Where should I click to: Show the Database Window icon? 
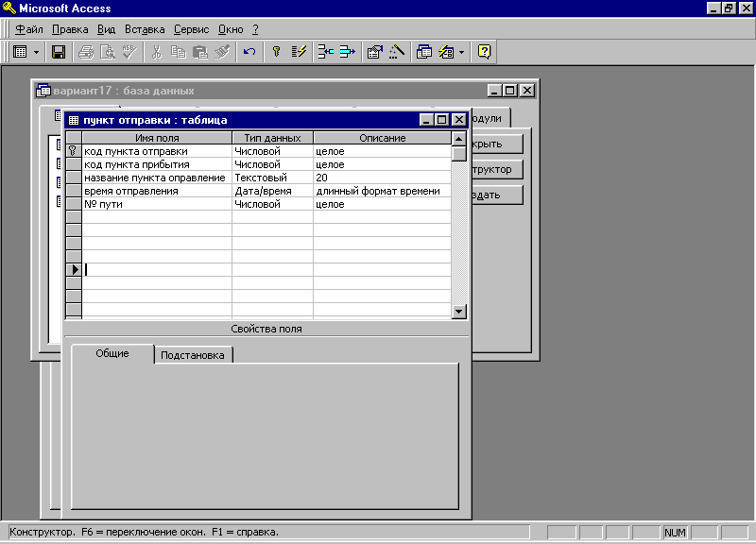click(x=423, y=52)
